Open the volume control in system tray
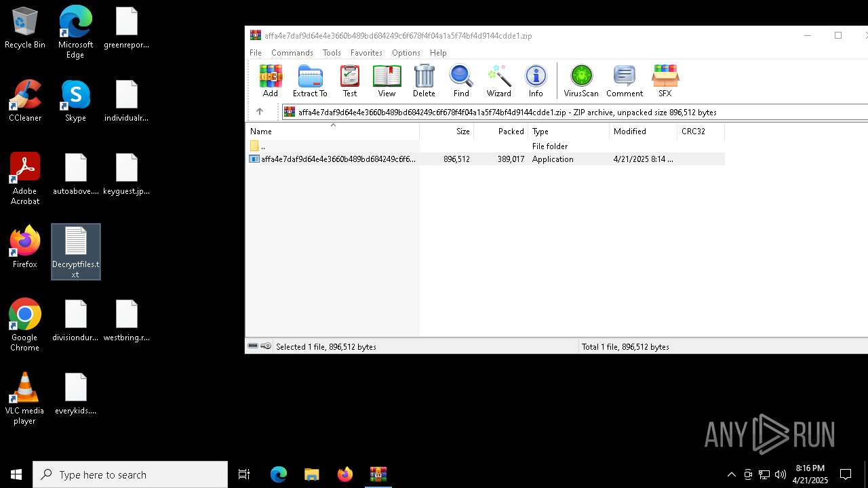This screenshot has height=488, width=868. [781, 474]
